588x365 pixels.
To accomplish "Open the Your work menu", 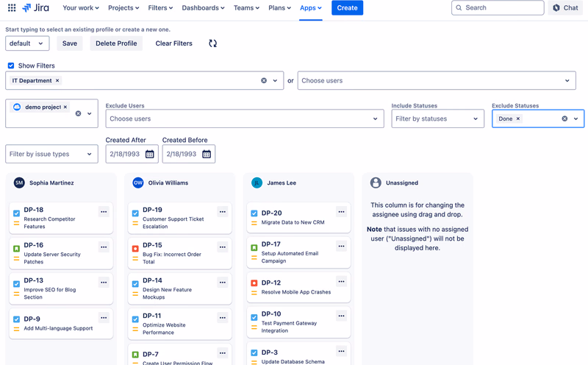I will (81, 8).
